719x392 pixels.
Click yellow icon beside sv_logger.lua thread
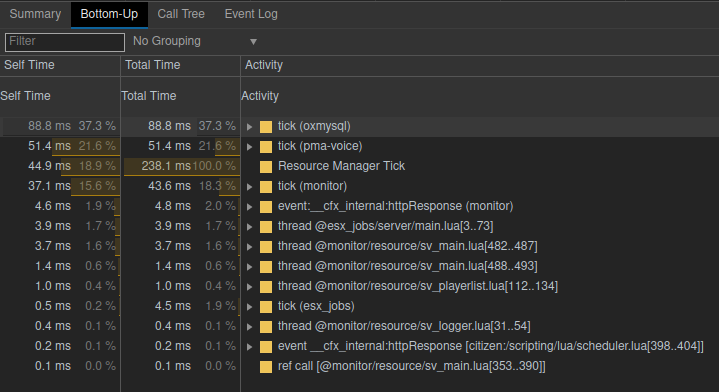point(266,327)
